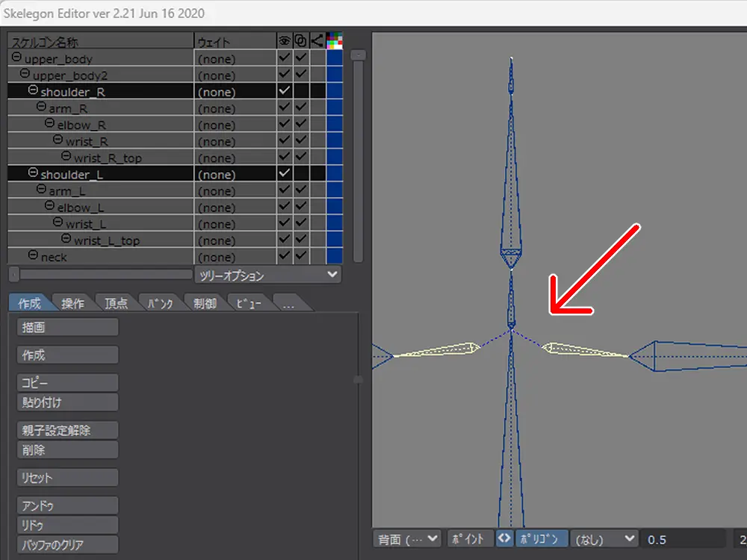Open the ツリーオプション dropdown
The width and height of the screenshot is (747, 560).
click(x=267, y=276)
